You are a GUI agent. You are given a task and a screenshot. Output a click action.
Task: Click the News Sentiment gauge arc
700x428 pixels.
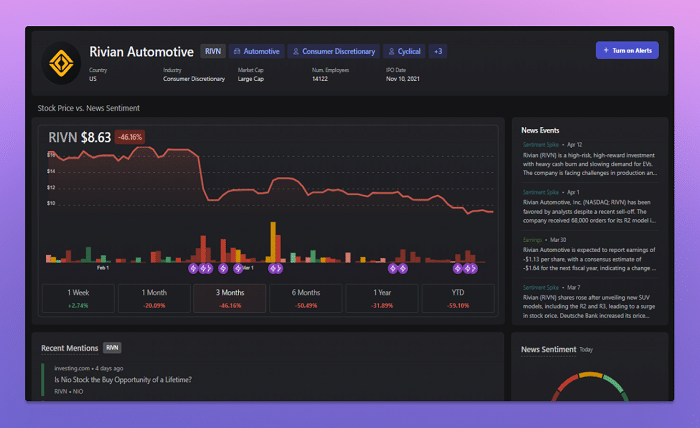(x=590, y=384)
